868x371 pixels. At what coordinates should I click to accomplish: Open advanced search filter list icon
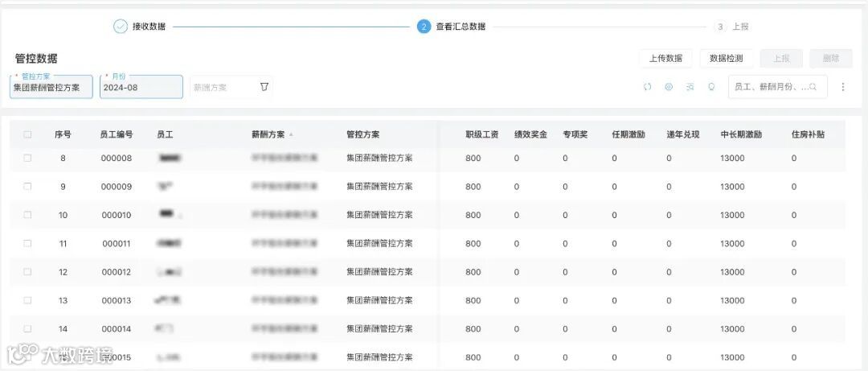click(x=690, y=87)
